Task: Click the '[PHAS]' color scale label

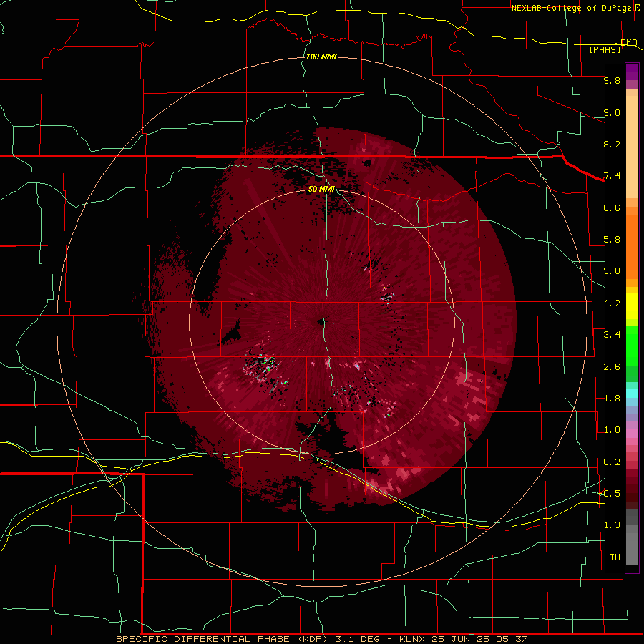Action: [605, 49]
